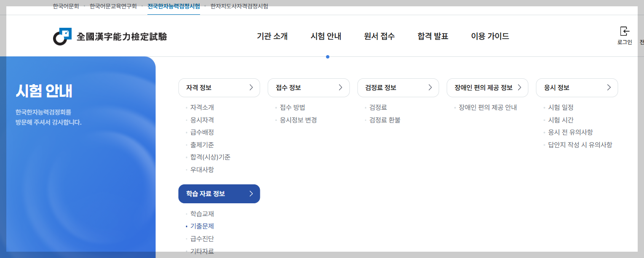This screenshot has height=258, width=644.
Task: Open the 학습 자료 정보 section button
Action: pos(219,194)
